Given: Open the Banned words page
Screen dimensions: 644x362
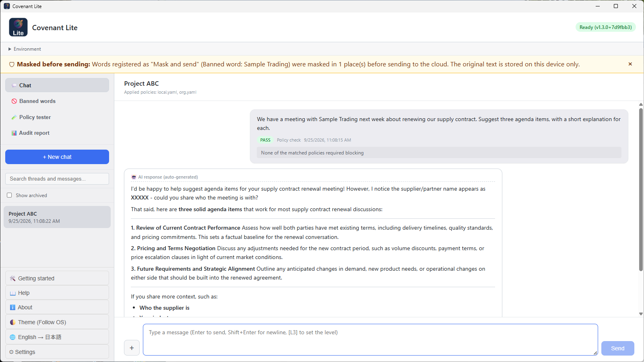Looking at the screenshot, I should tap(57, 101).
